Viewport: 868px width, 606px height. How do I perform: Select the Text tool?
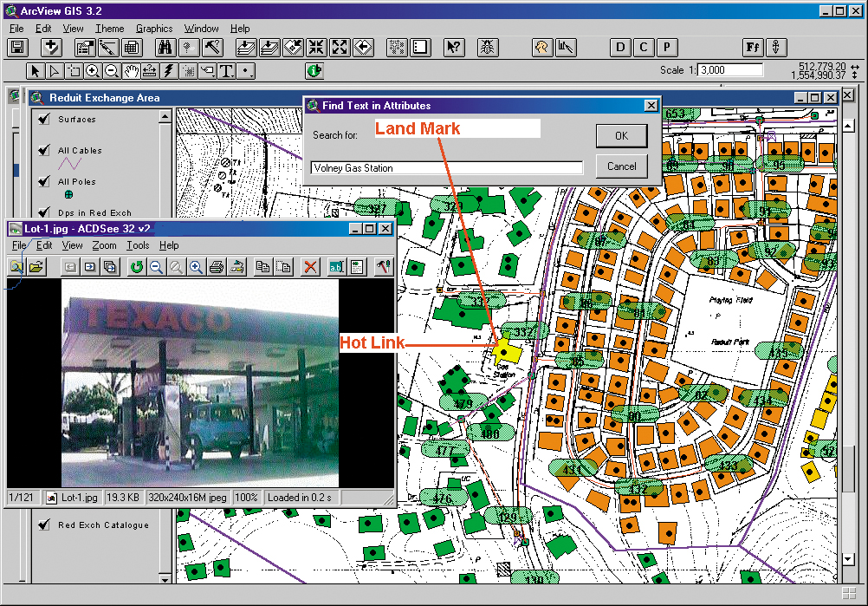coord(227,71)
